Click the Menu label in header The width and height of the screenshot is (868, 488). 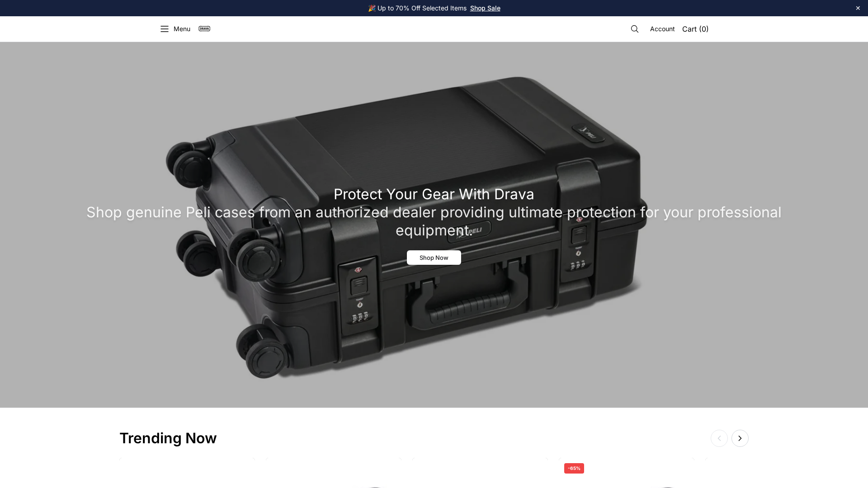[x=182, y=29]
